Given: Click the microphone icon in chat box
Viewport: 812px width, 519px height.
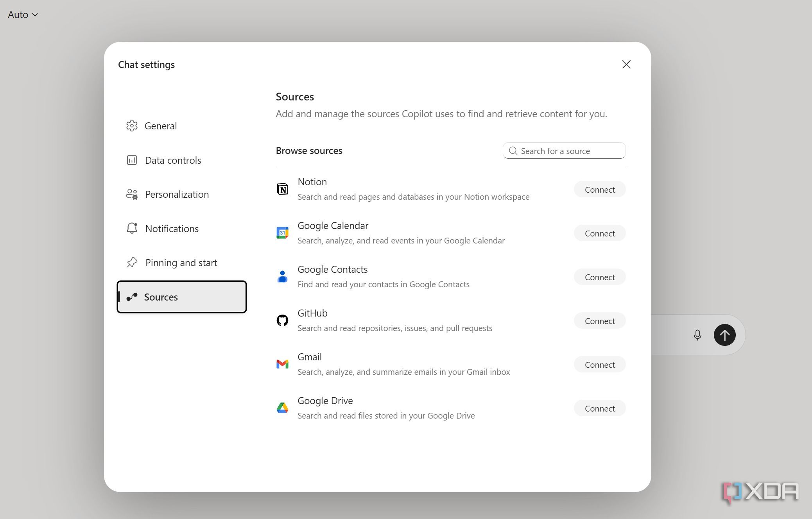Looking at the screenshot, I should (697, 335).
